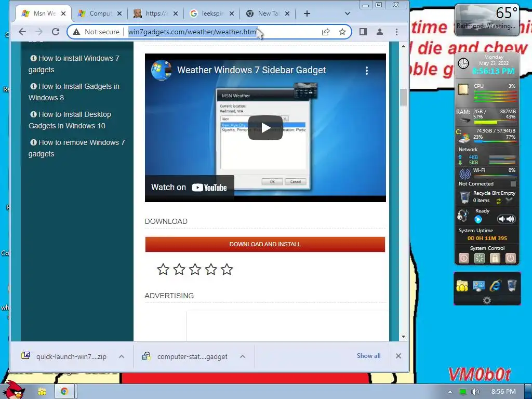Click page scrollbar down arrow
This screenshot has width=532, height=399.
(x=403, y=337)
